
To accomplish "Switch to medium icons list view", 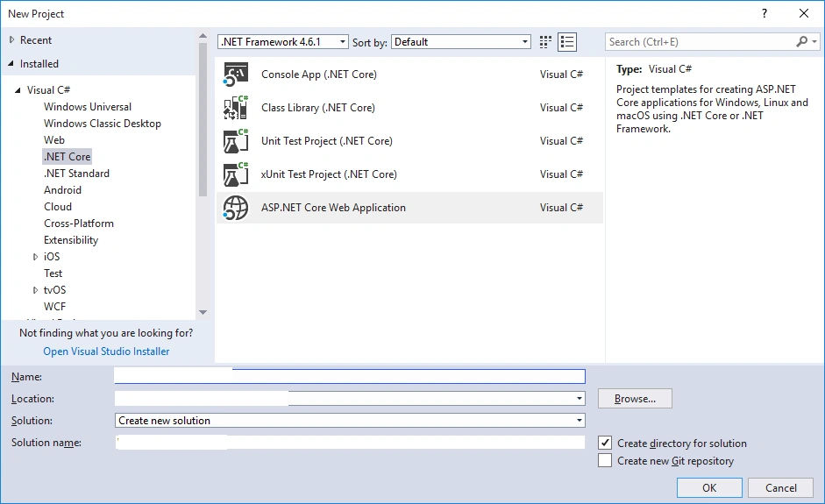I will (567, 42).
